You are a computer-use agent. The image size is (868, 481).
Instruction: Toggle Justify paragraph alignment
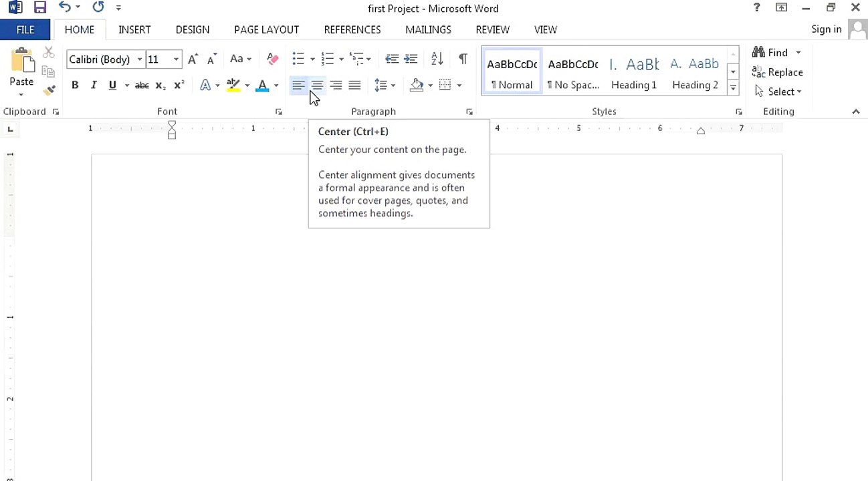354,86
